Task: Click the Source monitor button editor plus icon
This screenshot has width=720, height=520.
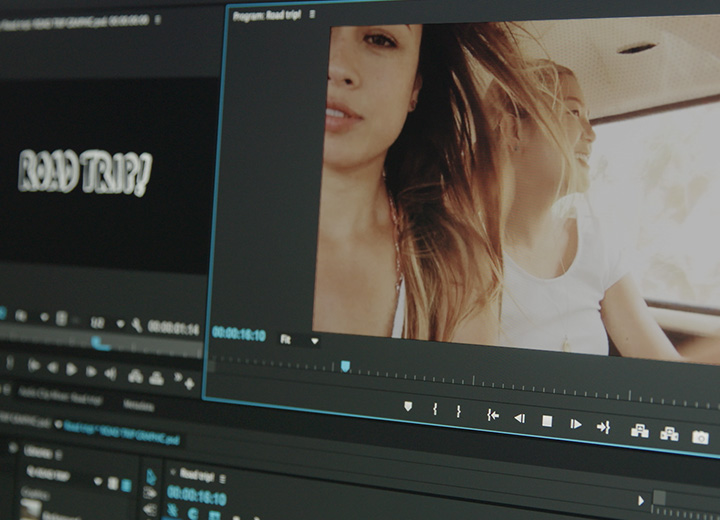Action: pos(189,382)
